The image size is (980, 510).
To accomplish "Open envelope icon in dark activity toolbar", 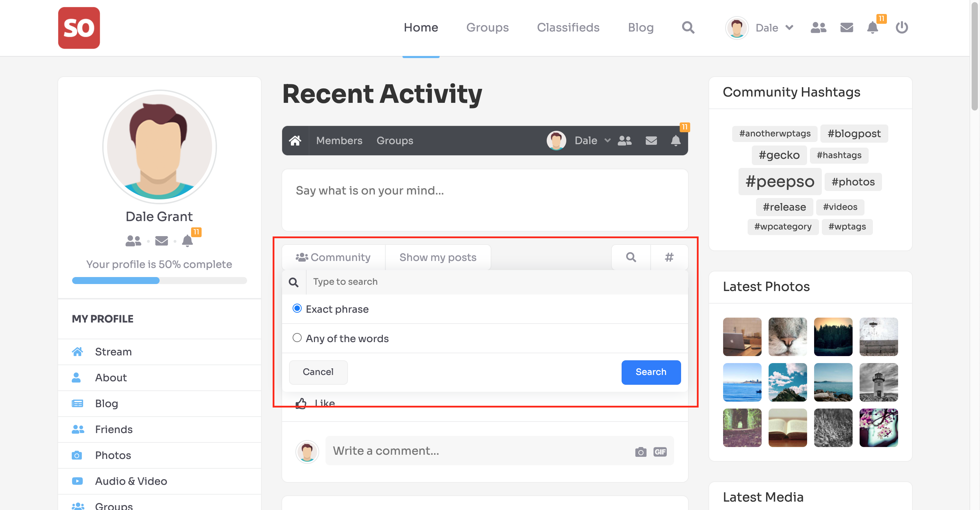I will tap(651, 141).
